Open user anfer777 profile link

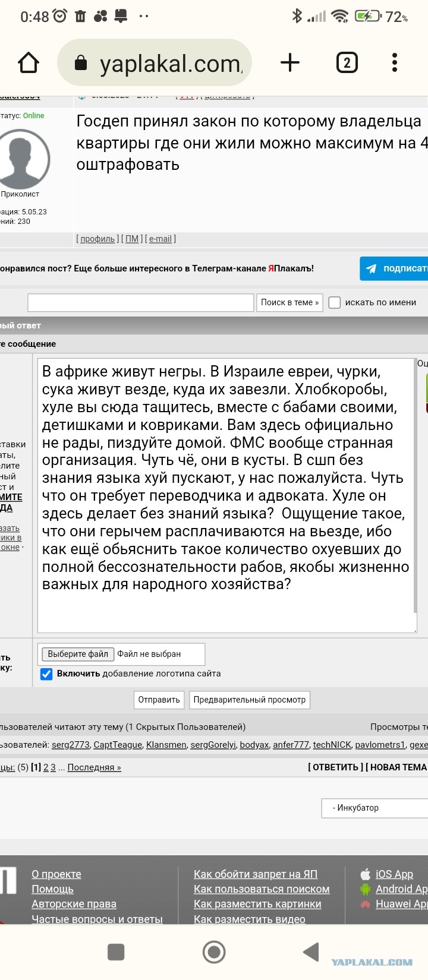coord(291,745)
